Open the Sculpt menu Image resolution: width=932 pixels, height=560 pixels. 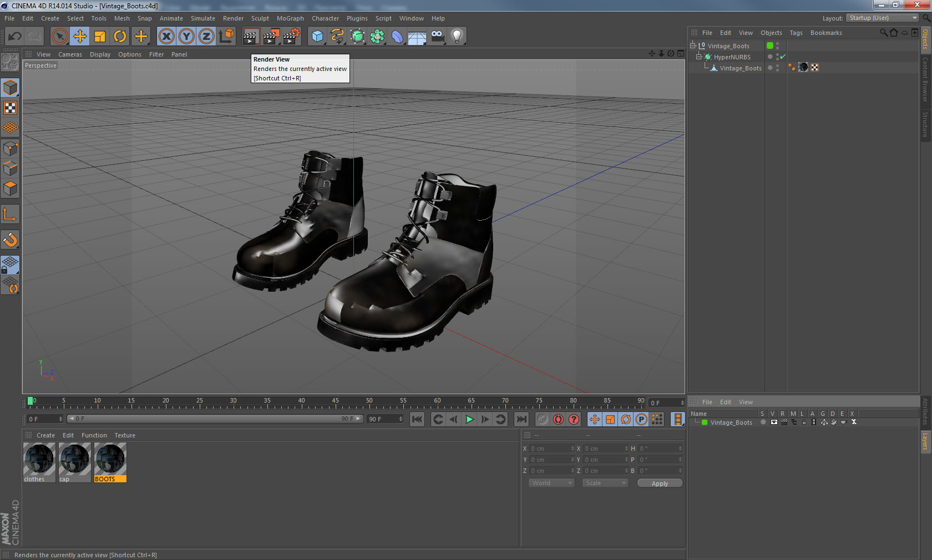[260, 18]
